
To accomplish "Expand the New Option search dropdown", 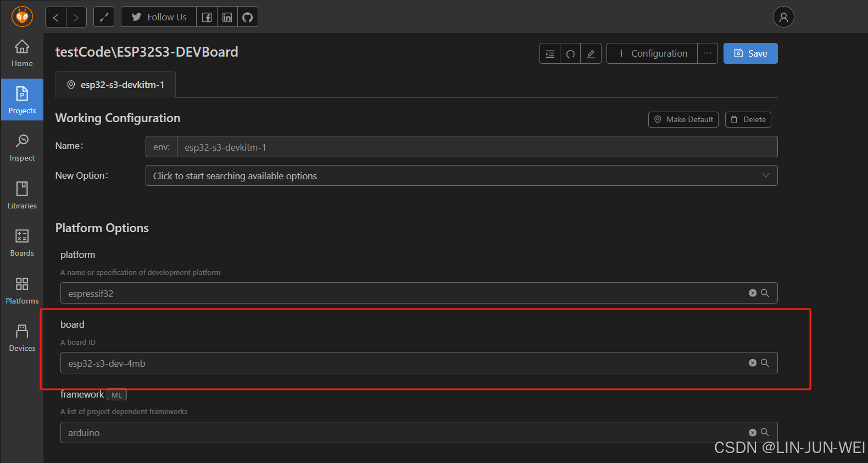I will click(461, 175).
